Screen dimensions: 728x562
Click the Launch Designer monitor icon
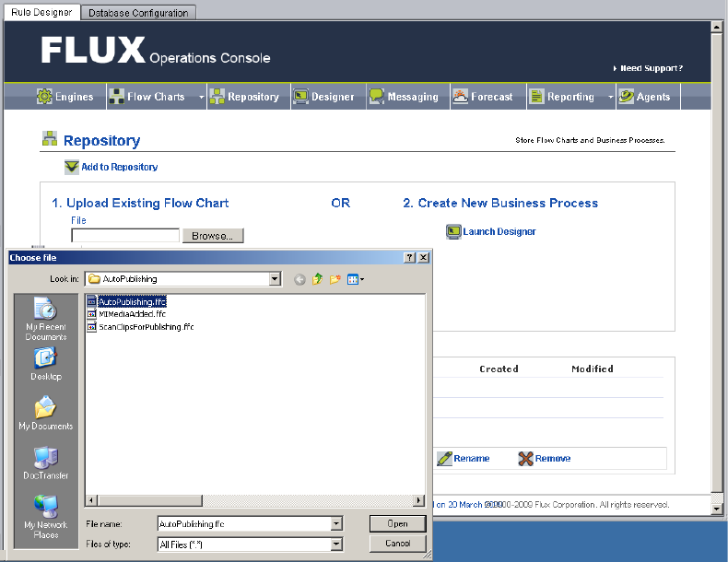point(453,231)
